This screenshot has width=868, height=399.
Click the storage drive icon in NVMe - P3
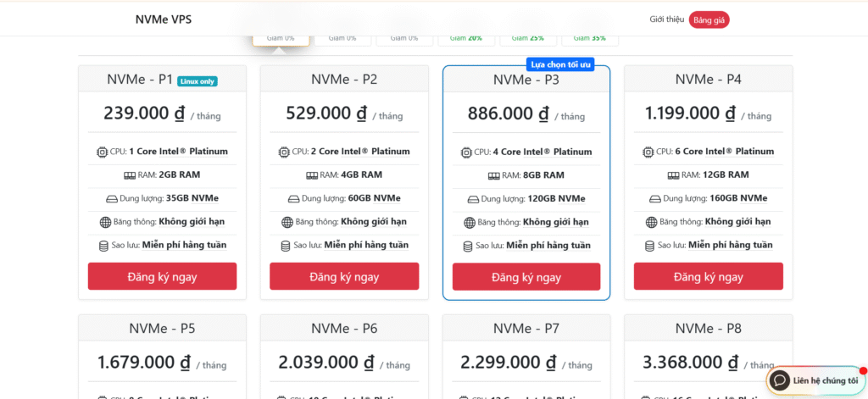pyautogui.click(x=473, y=199)
